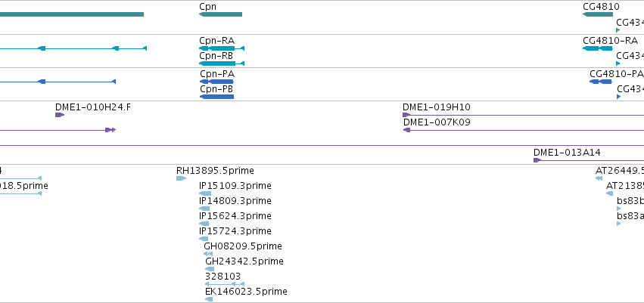The width and height of the screenshot is (644, 303).
Task: Open the EK146023.5prime EST feature
Action: coord(209,299)
